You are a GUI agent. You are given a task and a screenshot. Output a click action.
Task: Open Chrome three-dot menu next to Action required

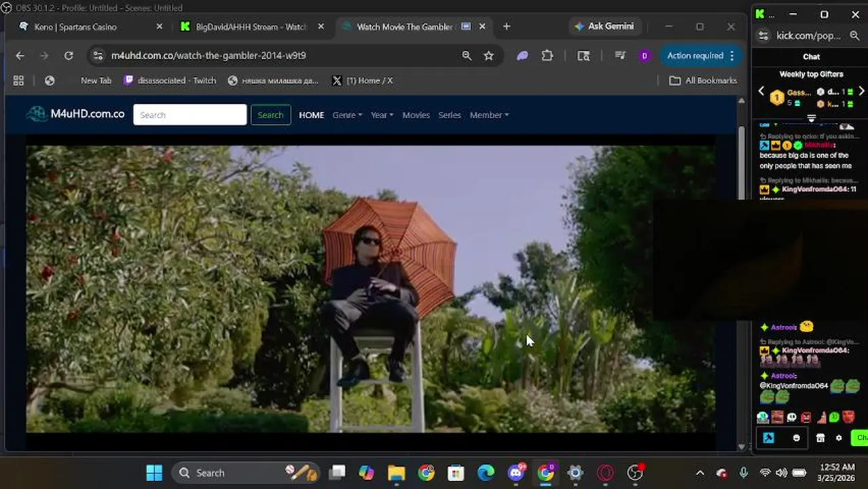tap(732, 56)
